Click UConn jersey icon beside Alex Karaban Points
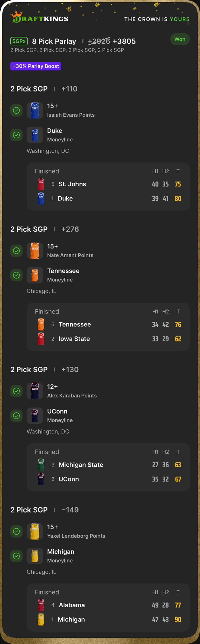 tap(35, 391)
